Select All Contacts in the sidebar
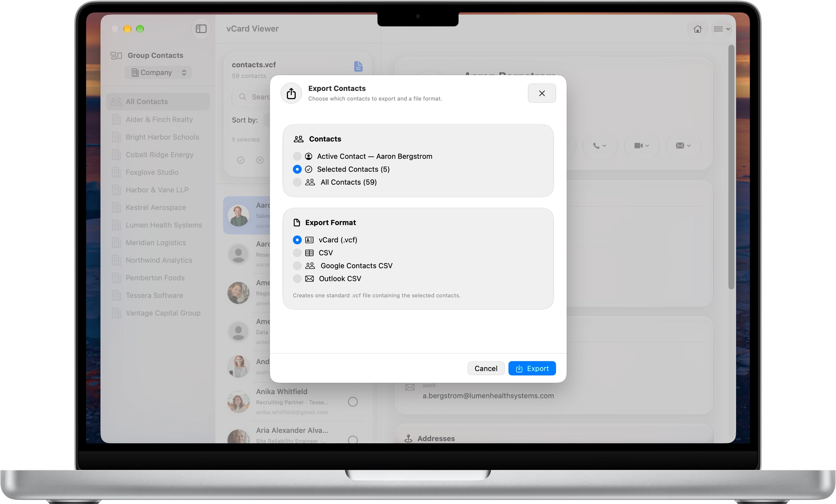The height and width of the screenshot is (504, 836). pos(158,101)
